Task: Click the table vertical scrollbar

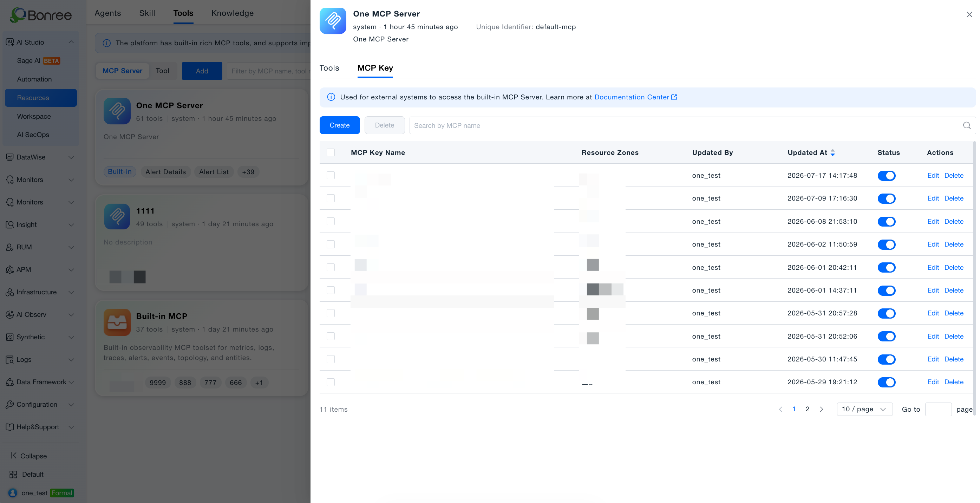Action: (x=974, y=278)
